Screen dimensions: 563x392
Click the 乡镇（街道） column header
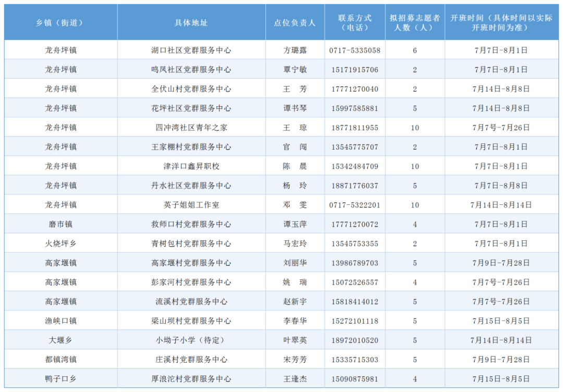[x=61, y=22]
